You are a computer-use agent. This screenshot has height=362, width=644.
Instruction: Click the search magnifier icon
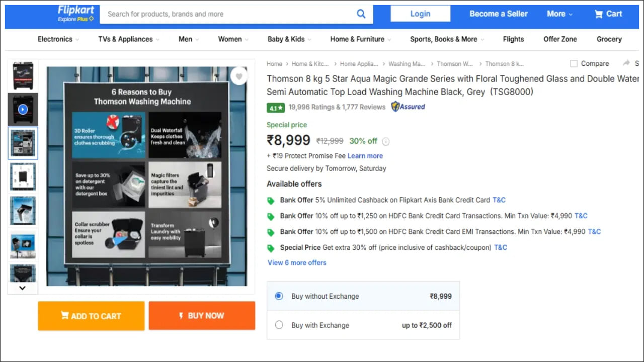coord(361,14)
